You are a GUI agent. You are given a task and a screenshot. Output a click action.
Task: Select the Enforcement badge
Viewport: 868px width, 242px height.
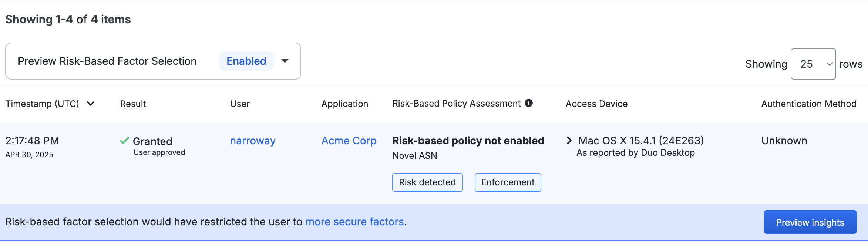508,182
